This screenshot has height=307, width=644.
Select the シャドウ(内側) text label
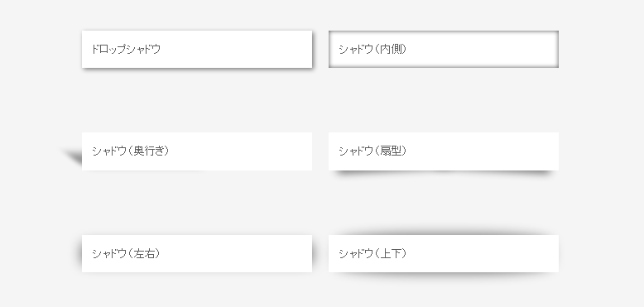click(372, 49)
